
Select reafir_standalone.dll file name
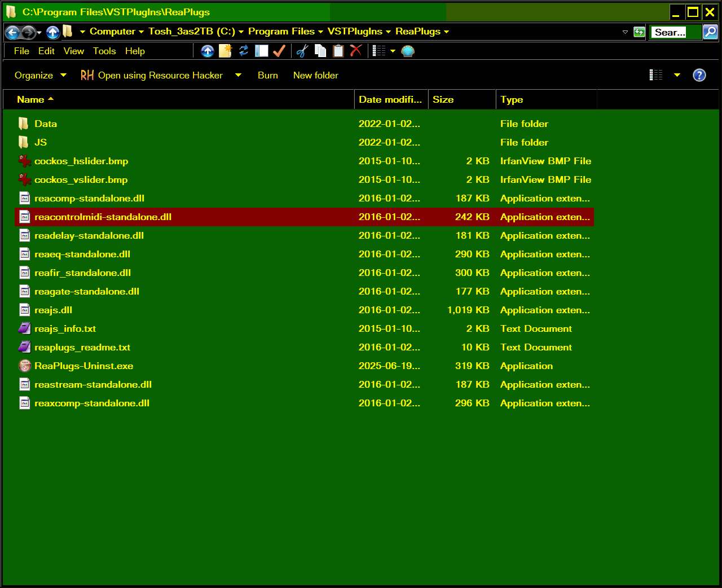tap(82, 273)
